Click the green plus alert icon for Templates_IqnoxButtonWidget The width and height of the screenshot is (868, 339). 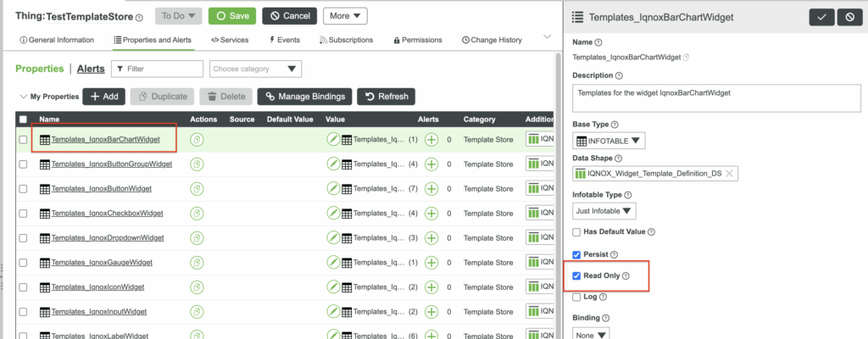click(431, 188)
